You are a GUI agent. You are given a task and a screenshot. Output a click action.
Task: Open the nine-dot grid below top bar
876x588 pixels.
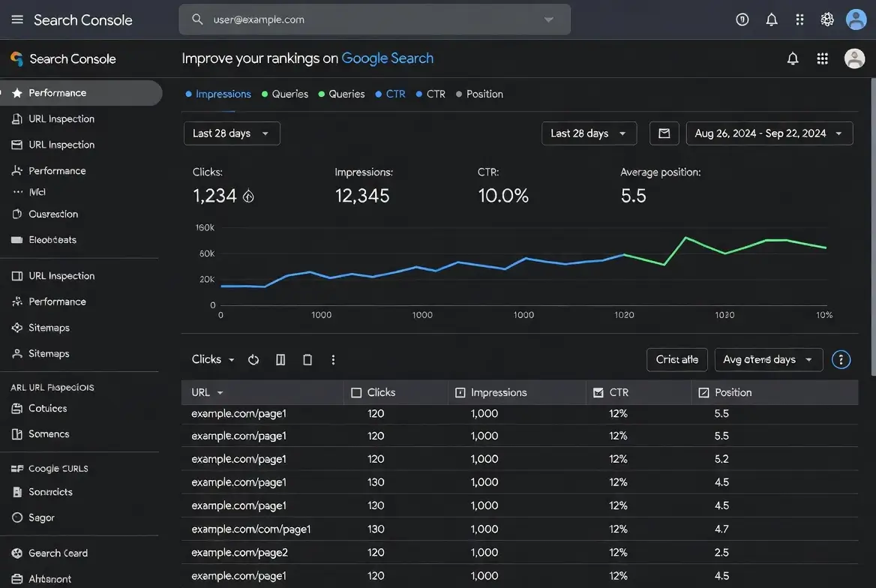pyautogui.click(x=822, y=58)
